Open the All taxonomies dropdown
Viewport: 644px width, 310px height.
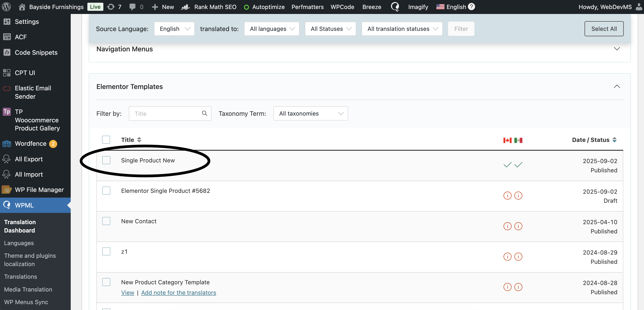pyautogui.click(x=310, y=114)
